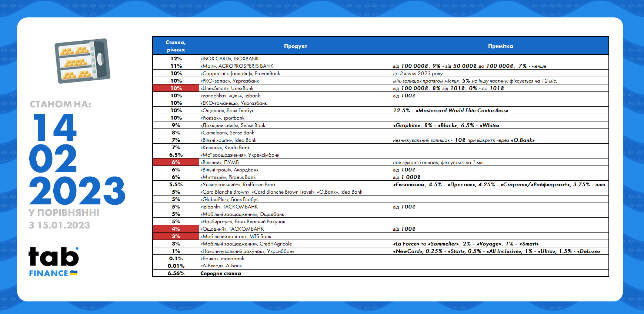Select the «IBOX CARD», IBOXBANK row

click(x=381, y=59)
